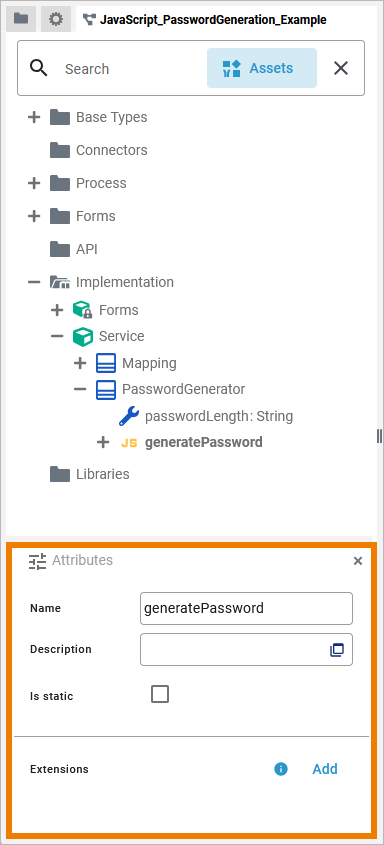The width and height of the screenshot is (384, 845).
Task: Open the folder icon tab at top
Action: tap(21, 19)
